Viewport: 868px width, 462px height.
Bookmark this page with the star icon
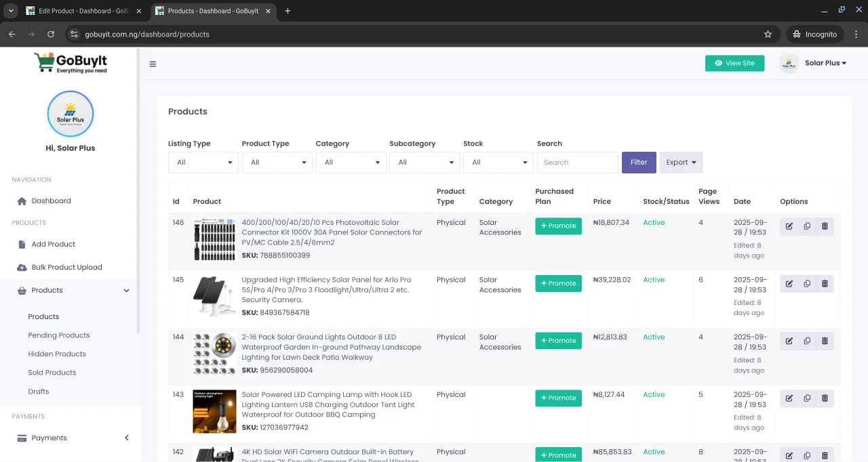tap(768, 34)
